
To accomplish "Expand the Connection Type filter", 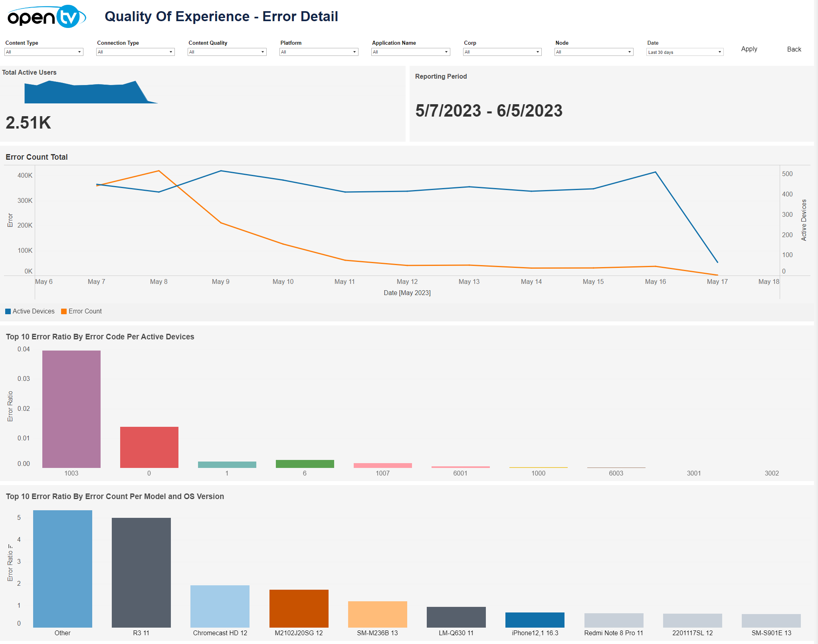I will click(135, 52).
